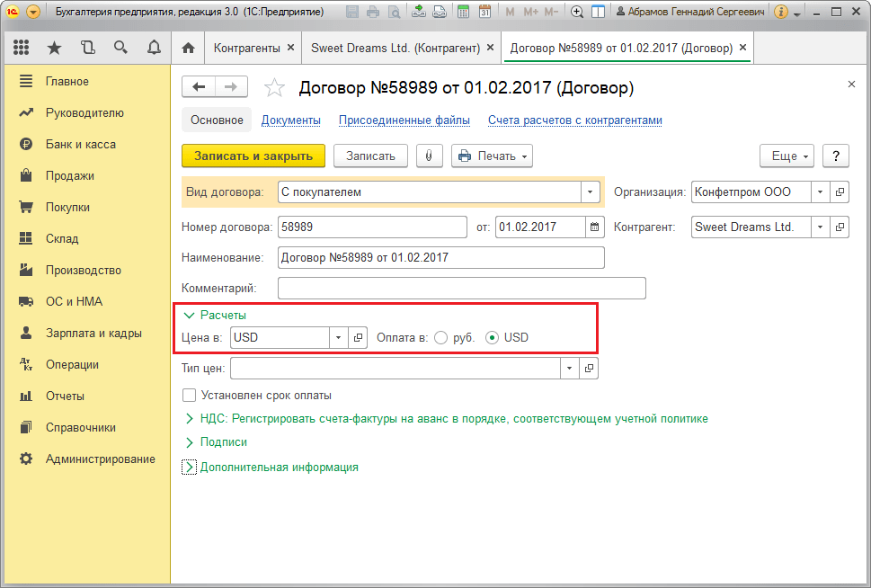Select the руб. payment radio button
Screen dimensions: 871x588
coord(441,338)
